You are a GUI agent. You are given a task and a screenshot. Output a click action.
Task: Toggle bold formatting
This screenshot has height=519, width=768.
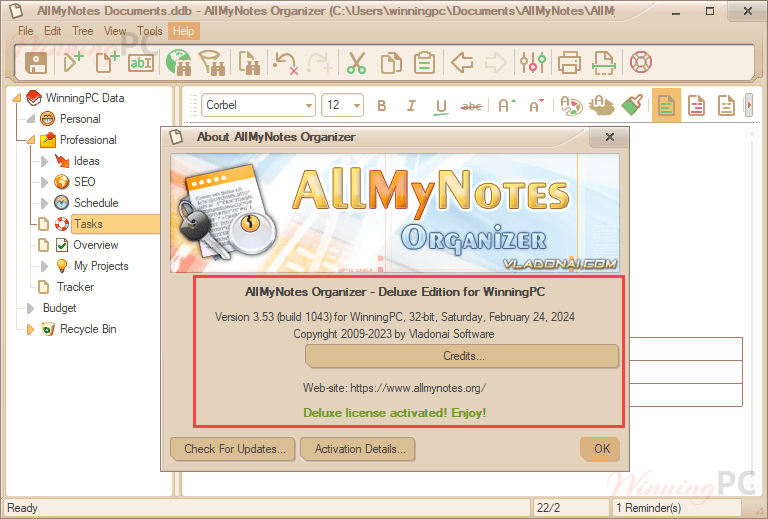[382, 106]
